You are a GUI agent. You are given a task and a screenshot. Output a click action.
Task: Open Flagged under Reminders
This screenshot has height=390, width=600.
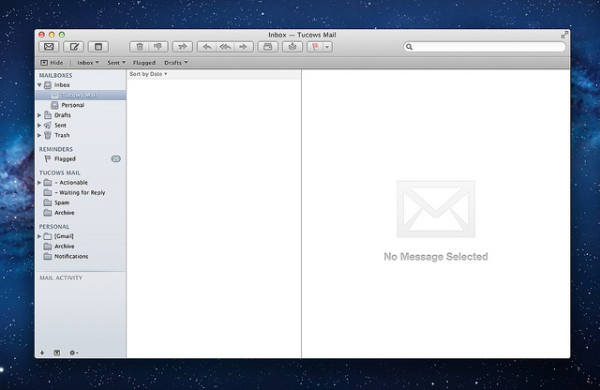tap(65, 159)
